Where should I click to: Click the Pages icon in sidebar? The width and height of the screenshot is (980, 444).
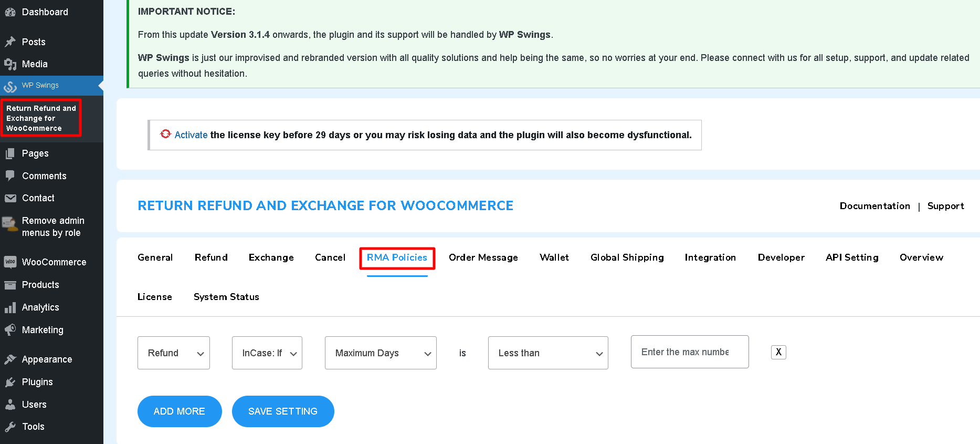pos(10,153)
